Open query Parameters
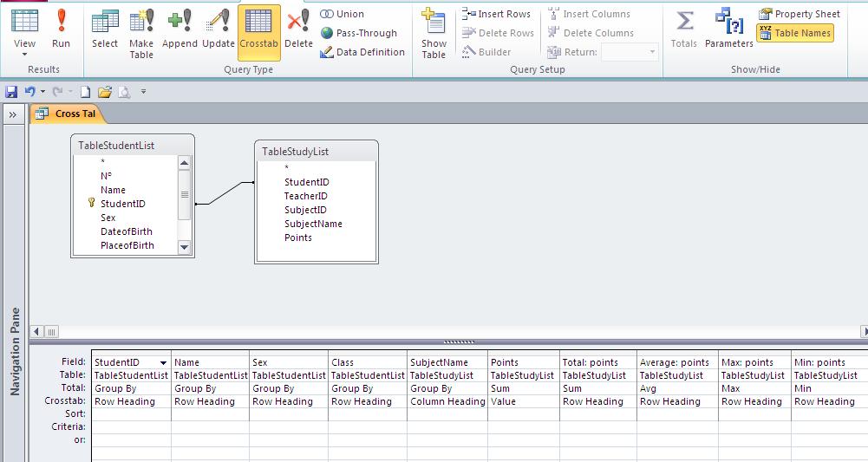Viewport: 868px width, 462px height. pos(728,28)
